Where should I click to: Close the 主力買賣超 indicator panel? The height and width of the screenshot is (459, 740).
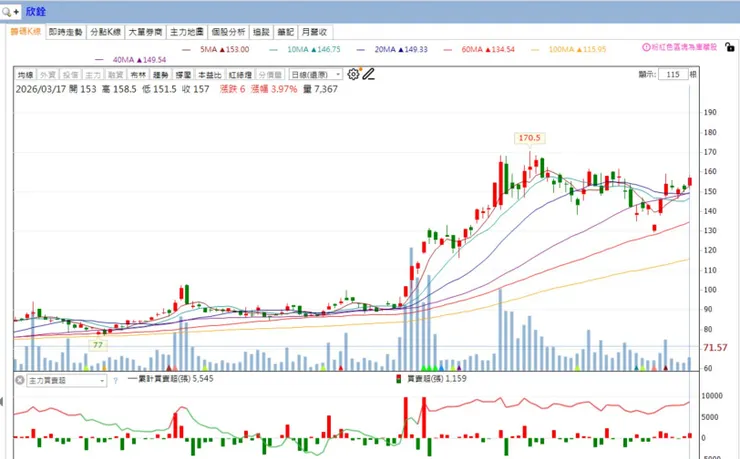click(x=20, y=380)
